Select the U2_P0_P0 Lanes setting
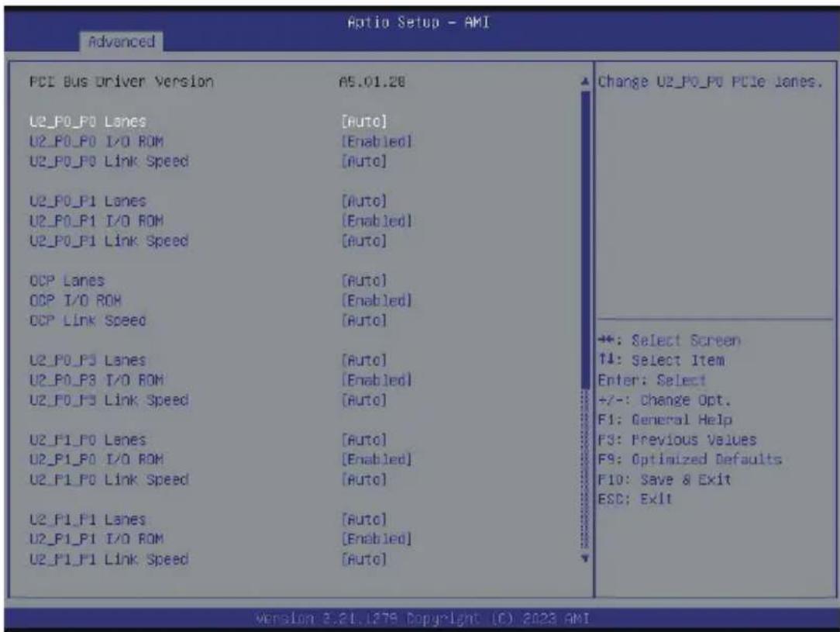 pyautogui.click(x=88, y=122)
